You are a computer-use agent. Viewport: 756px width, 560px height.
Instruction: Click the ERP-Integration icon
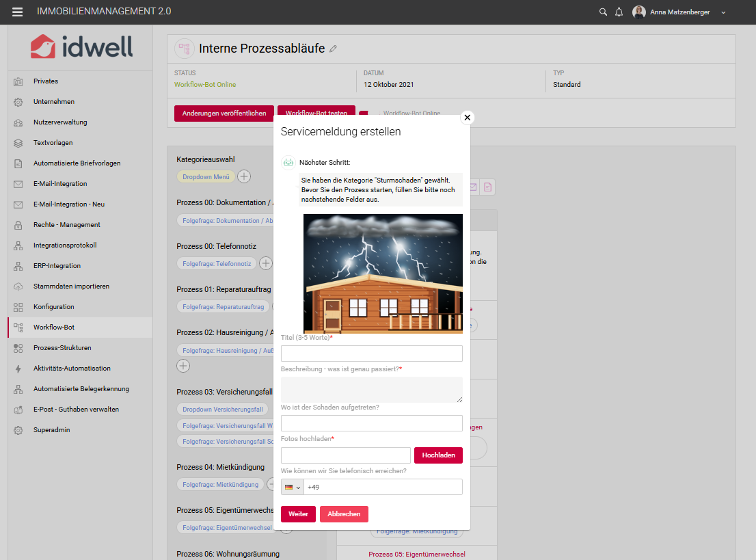pos(18,266)
